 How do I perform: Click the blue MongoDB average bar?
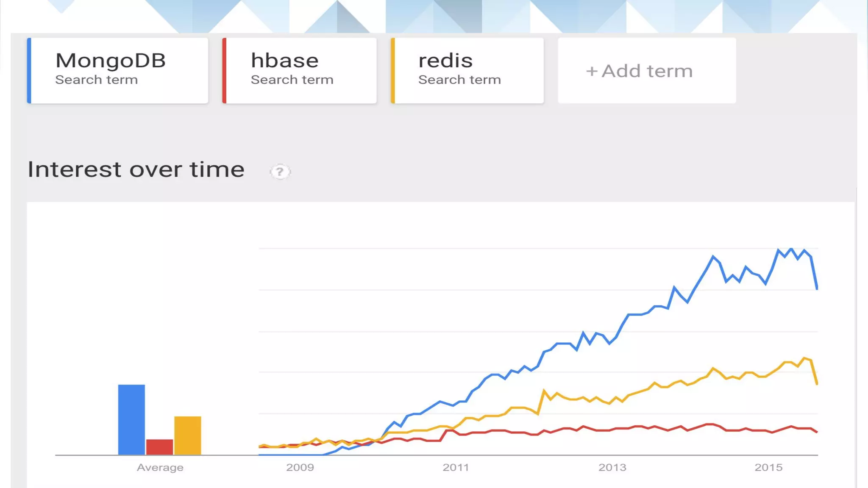pos(131,419)
